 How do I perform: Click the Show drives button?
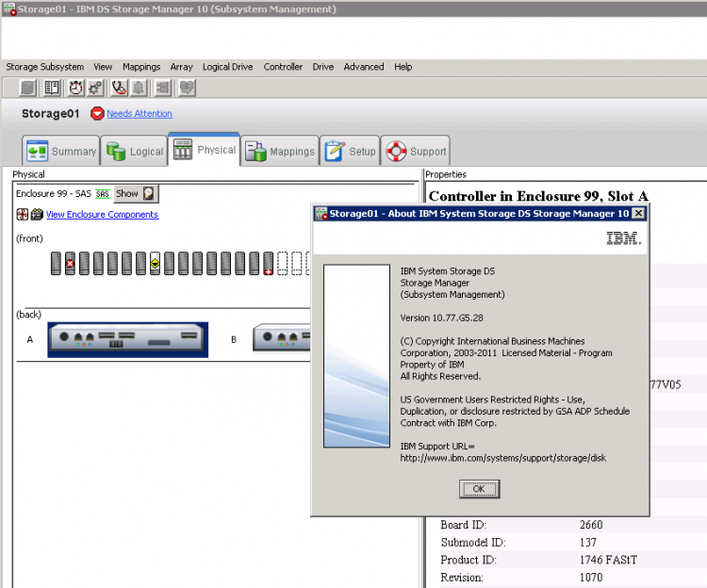[x=136, y=194]
